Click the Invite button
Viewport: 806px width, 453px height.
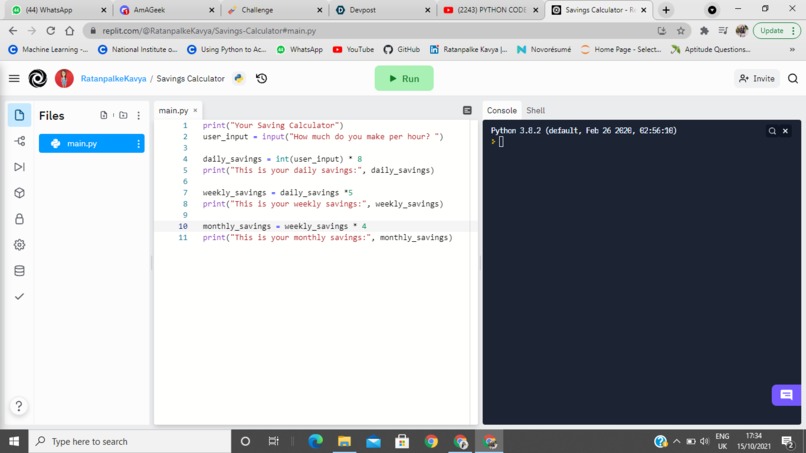pyautogui.click(x=757, y=79)
